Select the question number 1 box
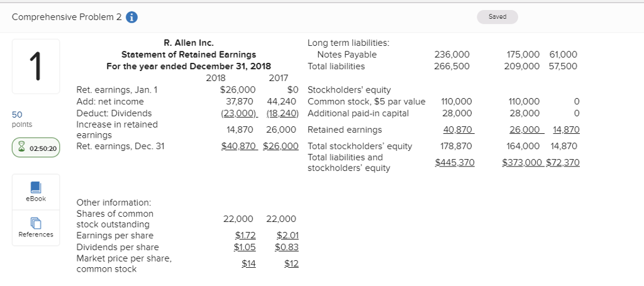 click(x=36, y=66)
